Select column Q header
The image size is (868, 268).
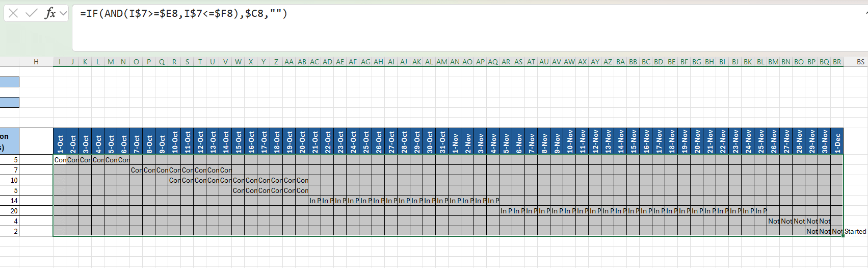162,62
